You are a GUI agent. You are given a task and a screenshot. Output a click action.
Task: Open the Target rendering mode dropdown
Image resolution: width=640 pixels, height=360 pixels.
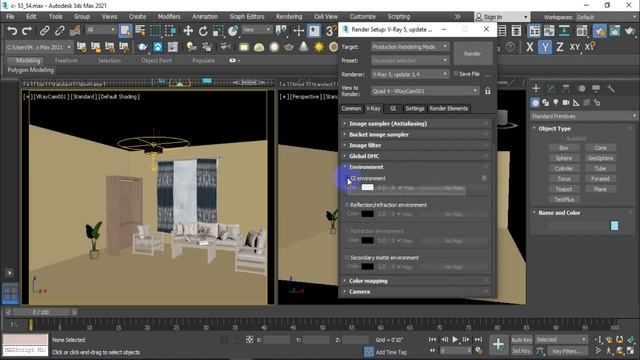pyautogui.click(x=410, y=47)
